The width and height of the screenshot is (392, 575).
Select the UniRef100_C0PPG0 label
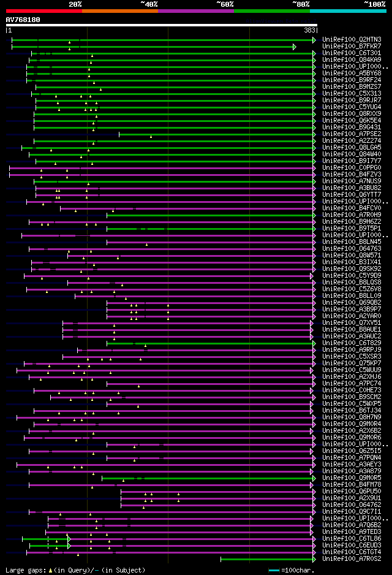coord(352,168)
